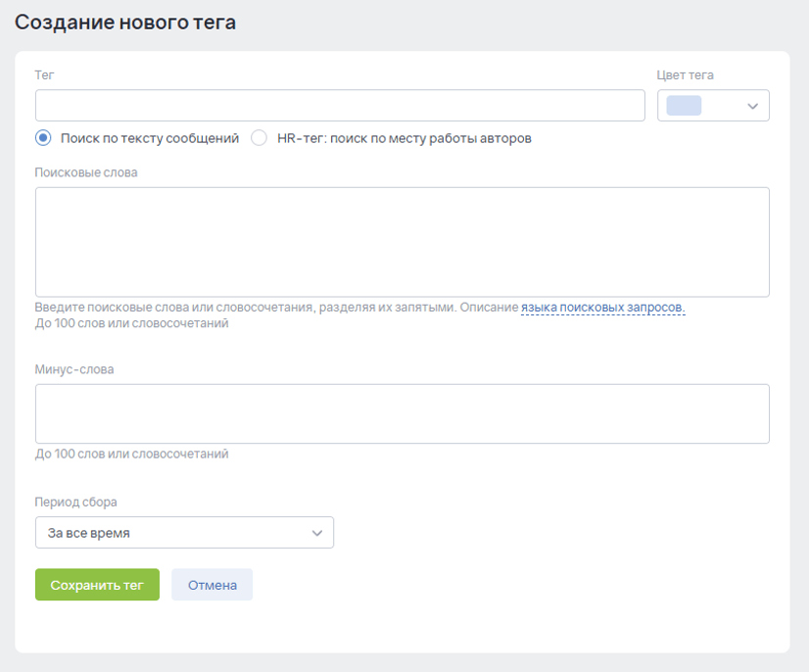Click the Тег label above the name field

(x=44, y=74)
